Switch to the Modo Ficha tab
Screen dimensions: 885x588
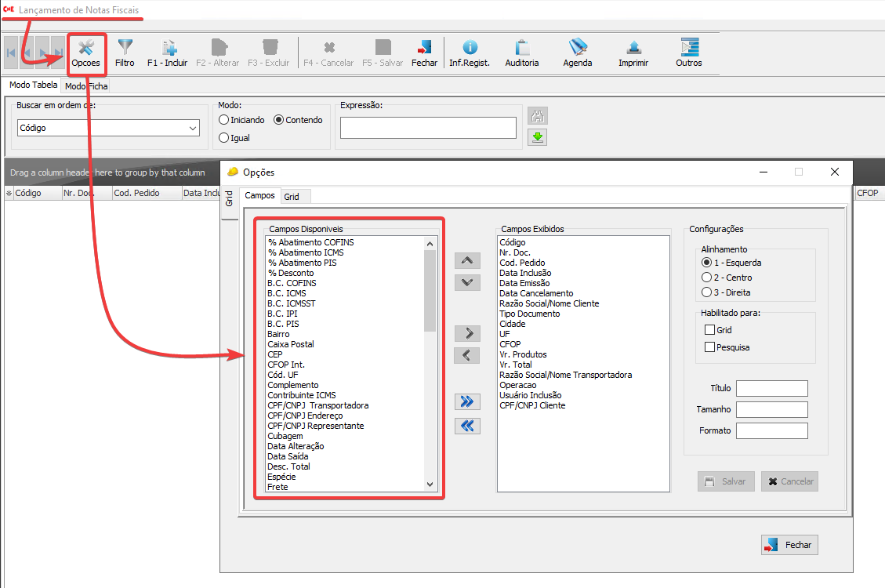coord(86,86)
